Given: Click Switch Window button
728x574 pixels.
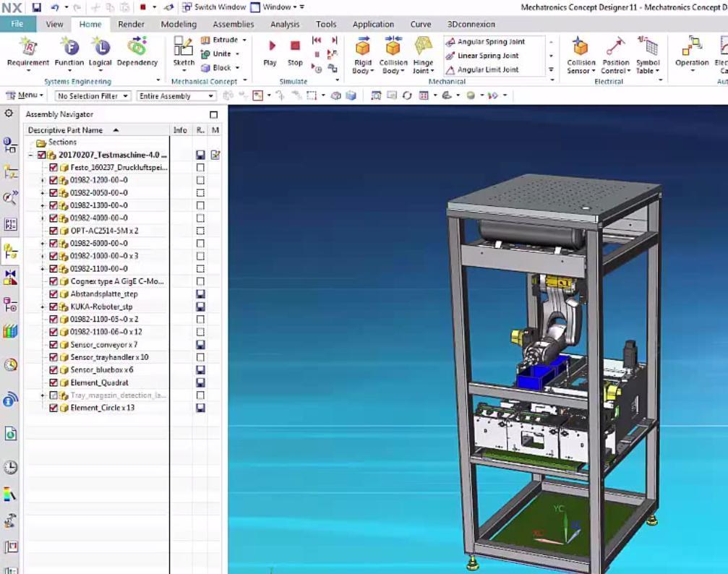Looking at the screenshot, I should 214,7.
